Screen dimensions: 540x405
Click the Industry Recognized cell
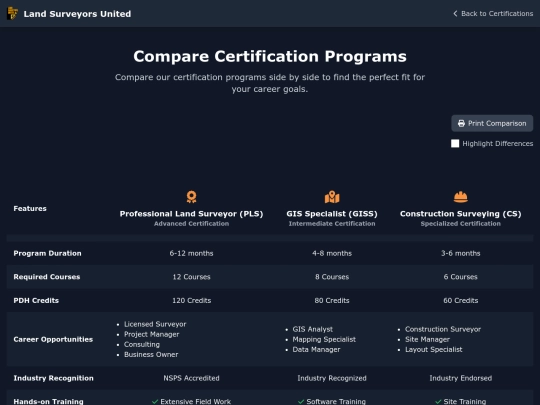(332, 378)
